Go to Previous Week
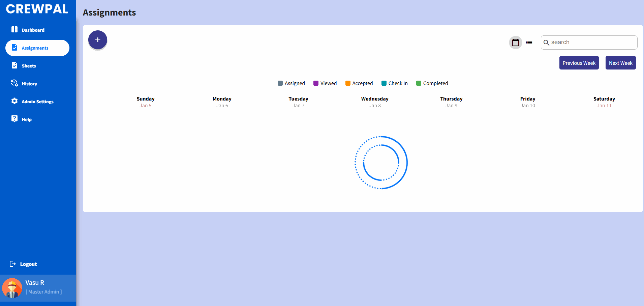This screenshot has width=644, height=306. pyautogui.click(x=579, y=63)
